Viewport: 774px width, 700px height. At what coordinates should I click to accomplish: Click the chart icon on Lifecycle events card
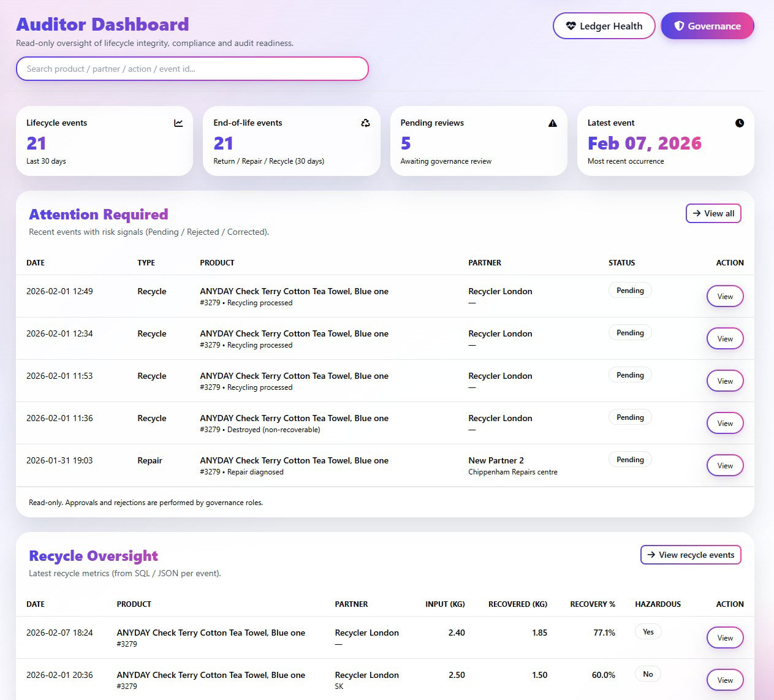coord(178,123)
